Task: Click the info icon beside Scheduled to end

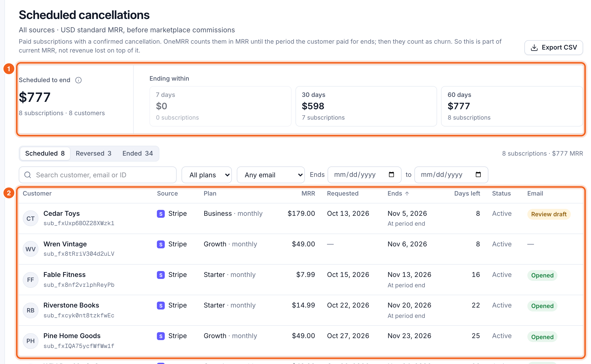Action: 78,80
